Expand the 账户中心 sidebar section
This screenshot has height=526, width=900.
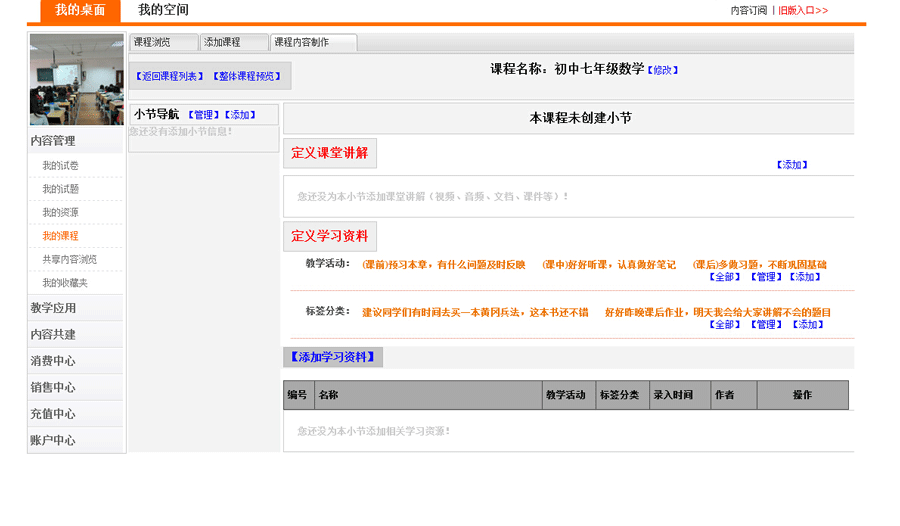click(x=53, y=440)
